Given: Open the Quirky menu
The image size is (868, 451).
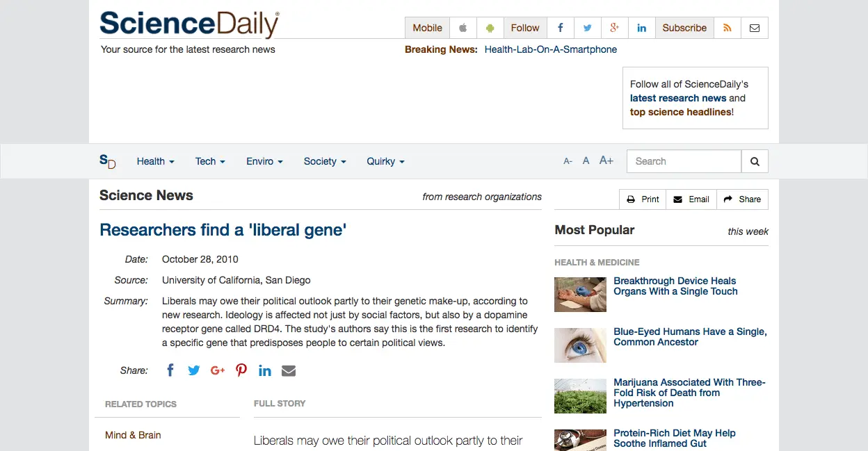Looking at the screenshot, I should pyautogui.click(x=385, y=161).
